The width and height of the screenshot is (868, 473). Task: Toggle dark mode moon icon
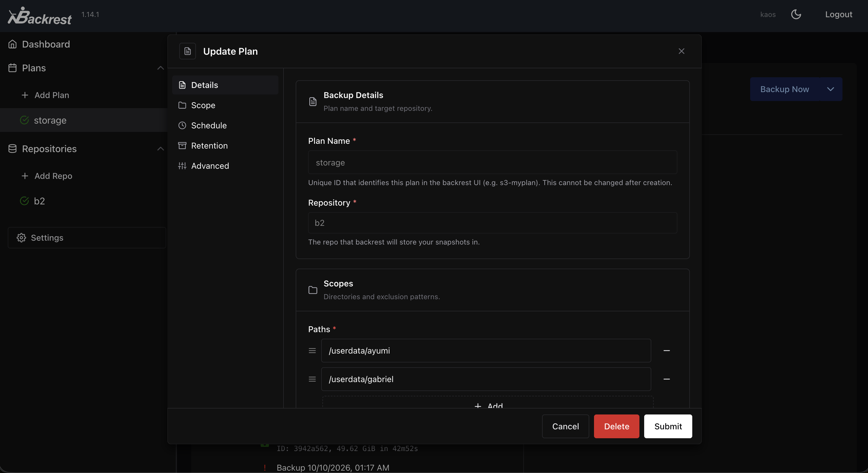pyautogui.click(x=796, y=15)
